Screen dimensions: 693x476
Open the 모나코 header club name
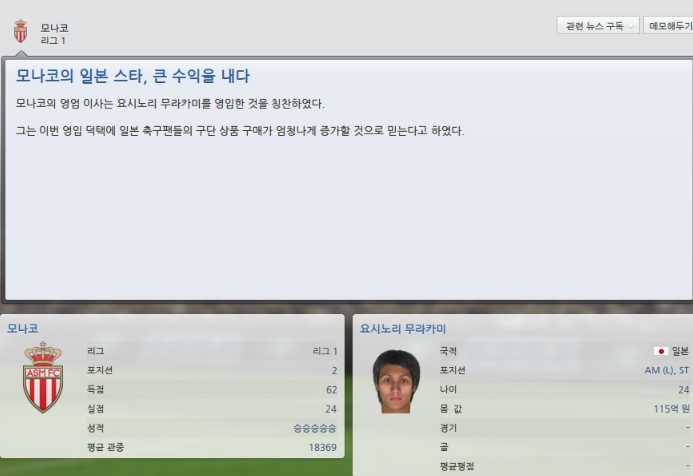[x=54, y=28]
